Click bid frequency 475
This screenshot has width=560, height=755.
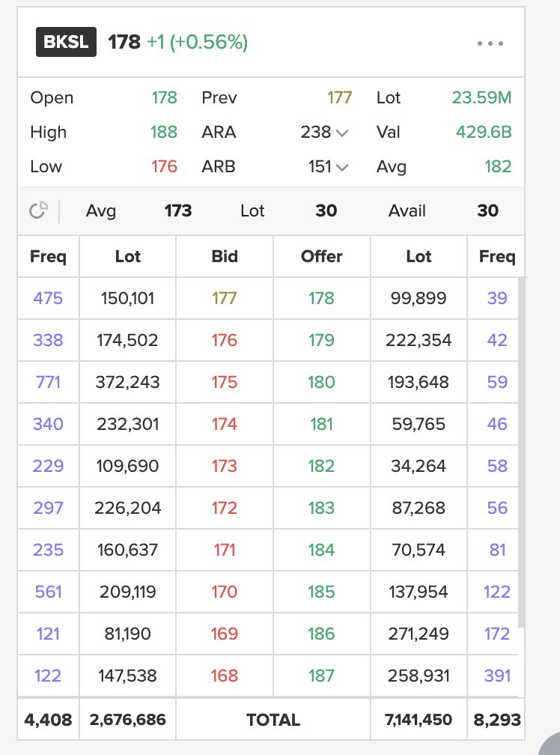48,298
